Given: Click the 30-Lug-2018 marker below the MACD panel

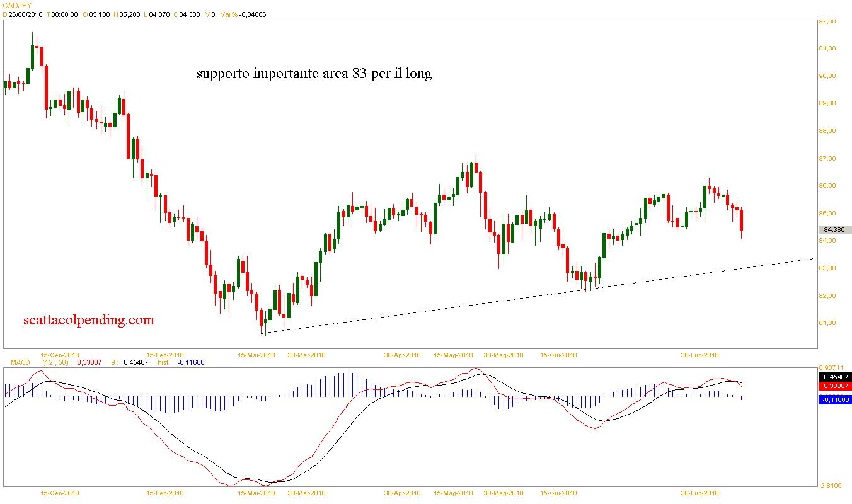Looking at the screenshot, I should tap(700, 493).
